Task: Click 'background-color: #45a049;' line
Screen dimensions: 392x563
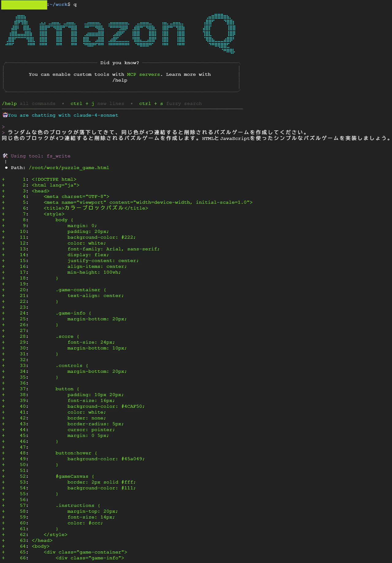Action: [106, 459]
